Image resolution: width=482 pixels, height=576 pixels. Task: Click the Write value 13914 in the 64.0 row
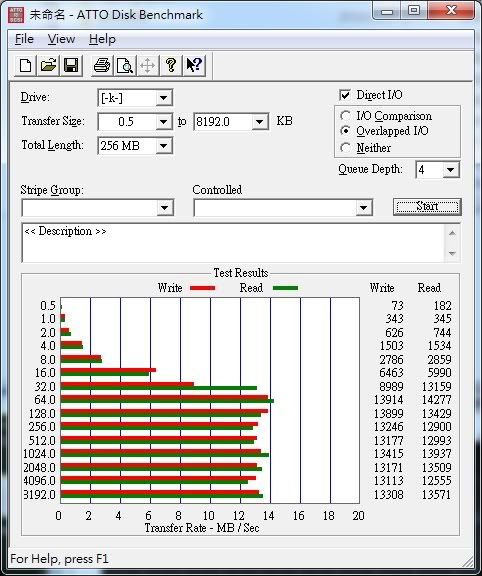point(388,400)
